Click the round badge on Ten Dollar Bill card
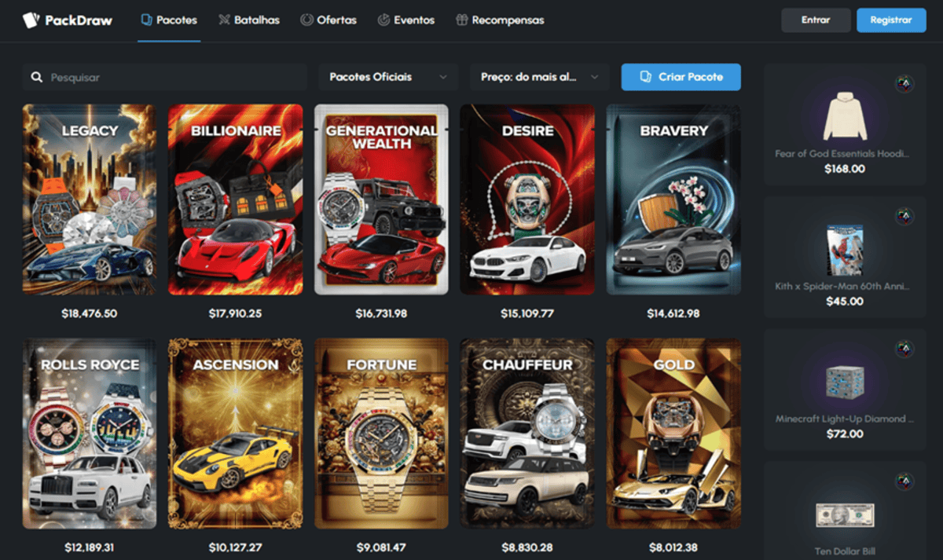This screenshot has height=560, width=943. click(904, 481)
